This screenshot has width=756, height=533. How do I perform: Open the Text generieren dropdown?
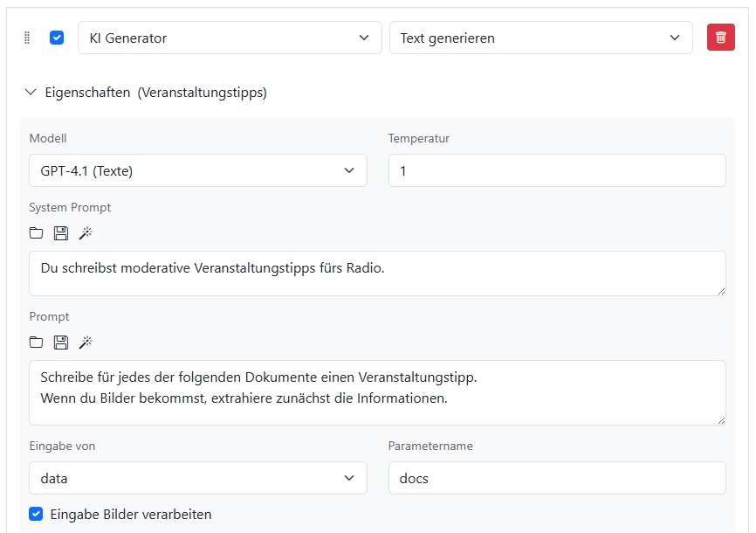[541, 38]
